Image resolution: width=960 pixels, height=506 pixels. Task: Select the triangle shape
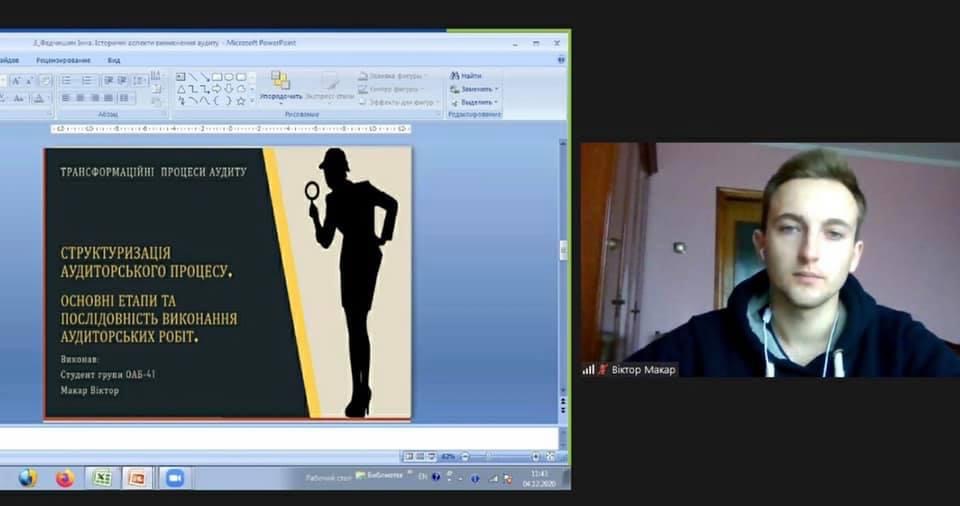181,89
